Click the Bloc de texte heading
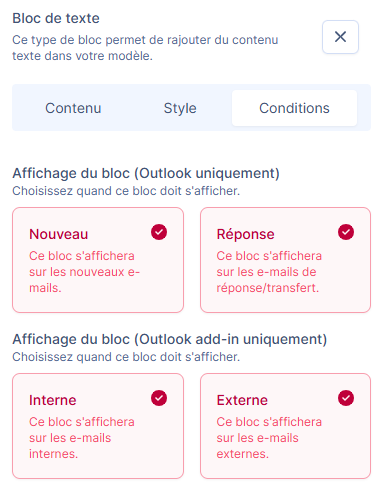The image size is (380, 489). tap(56, 18)
